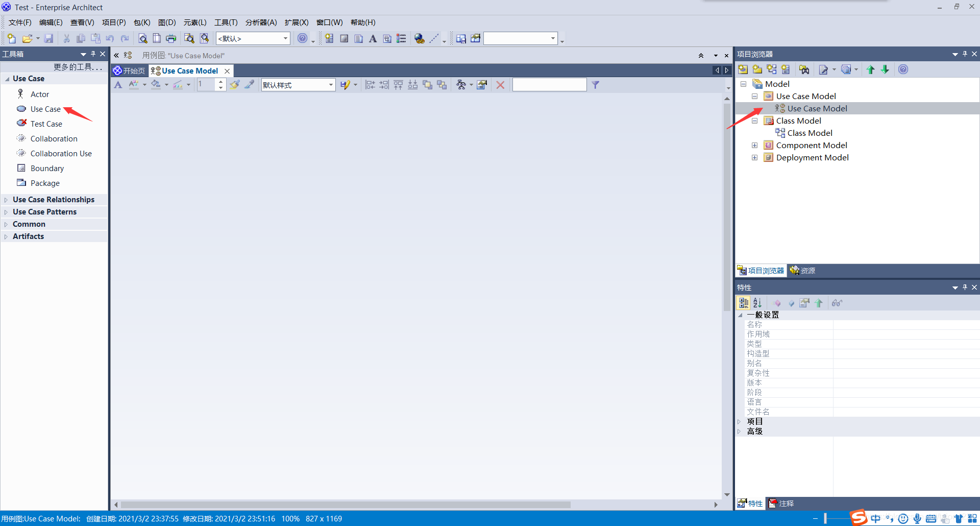This screenshot has width=980, height=526.
Task: Select the Boundary toolbox item
Action: click(47, 168)
